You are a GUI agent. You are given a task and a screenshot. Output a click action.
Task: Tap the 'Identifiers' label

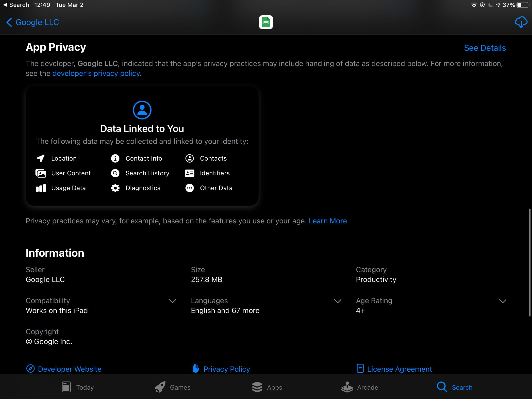click(215, 173)
